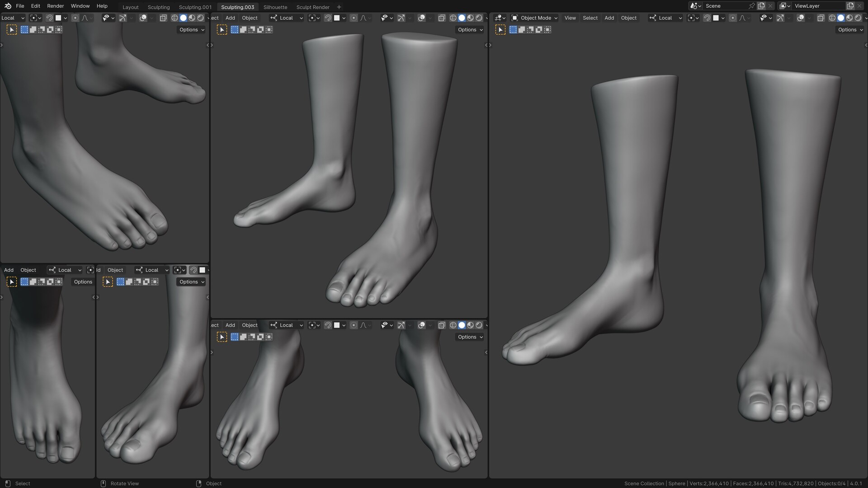Click the white brush color swatch in the header
Screen dimensions: 868x488
pos(716,18)
